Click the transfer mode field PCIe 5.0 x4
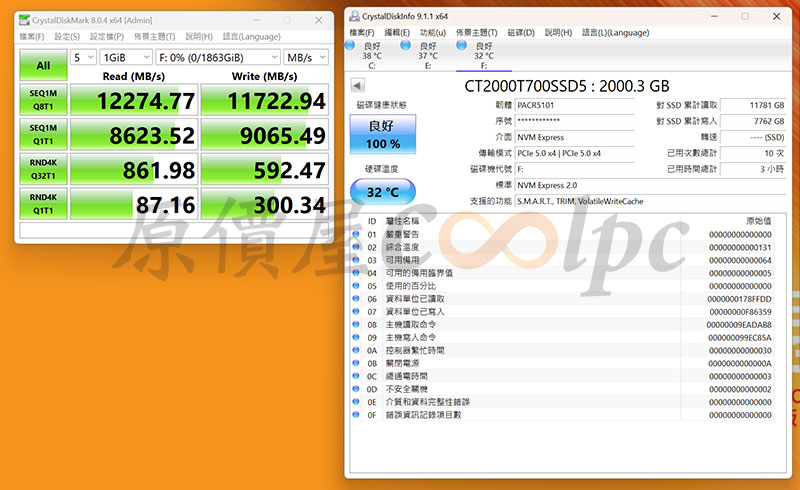800x490 pixels. pos(574,153)
